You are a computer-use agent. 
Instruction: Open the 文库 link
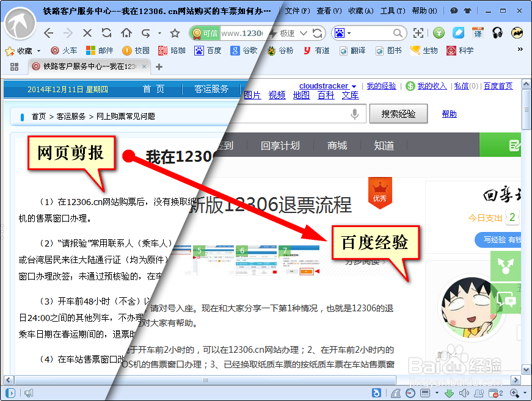click(350, 95)
